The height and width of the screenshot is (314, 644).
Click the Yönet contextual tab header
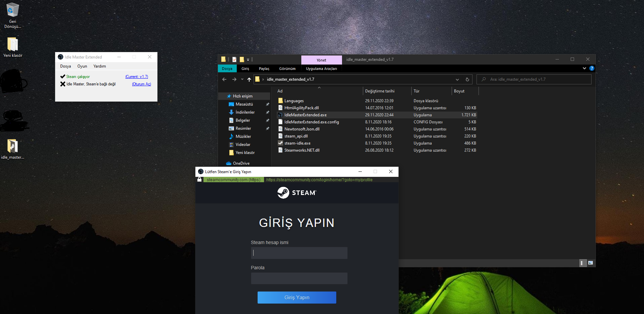point(321,60)
